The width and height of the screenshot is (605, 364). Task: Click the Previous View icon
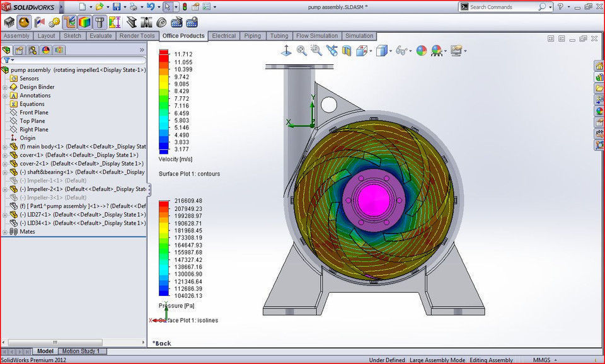(331, 50)
